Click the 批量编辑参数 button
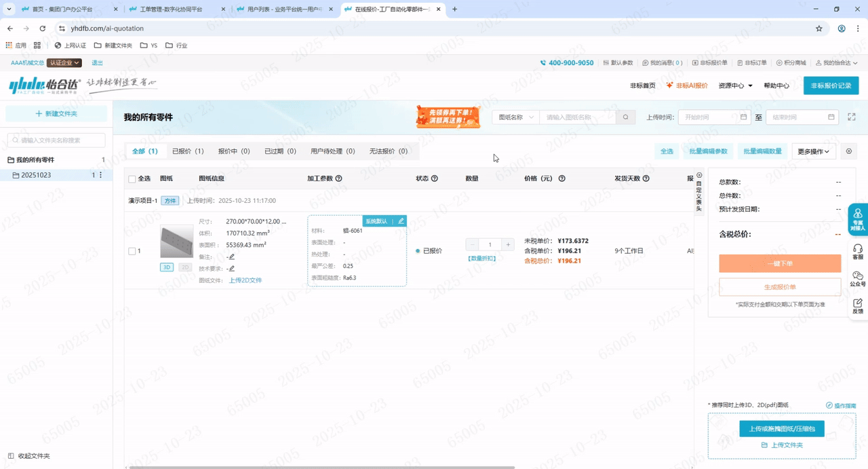Image resolution: width=868 pixels, height=469 pixels. point(707,151)
